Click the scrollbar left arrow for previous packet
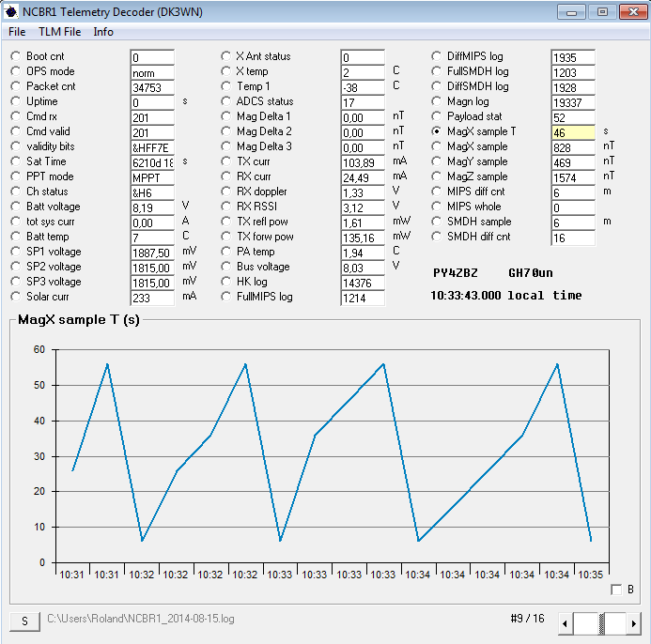The image size is (651, 644). tap(566, 622)
